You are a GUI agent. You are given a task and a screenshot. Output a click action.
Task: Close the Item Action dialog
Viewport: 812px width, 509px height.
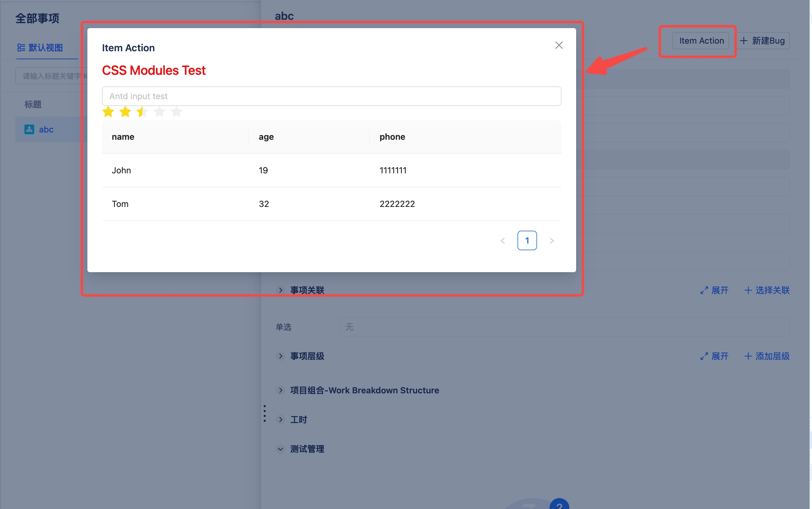point(559,45)
